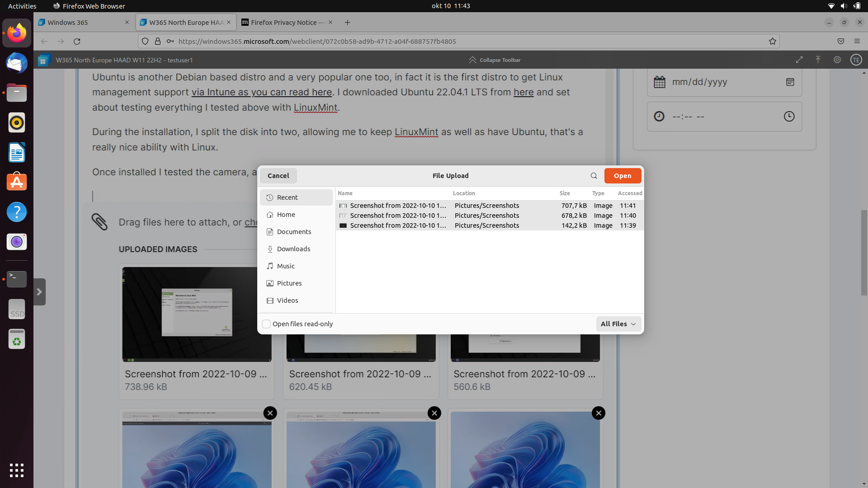Select Pictures in the file dialog sidebar
This screenshot has height=488, width=868.
pyautogui.click(x=296, y=283)
